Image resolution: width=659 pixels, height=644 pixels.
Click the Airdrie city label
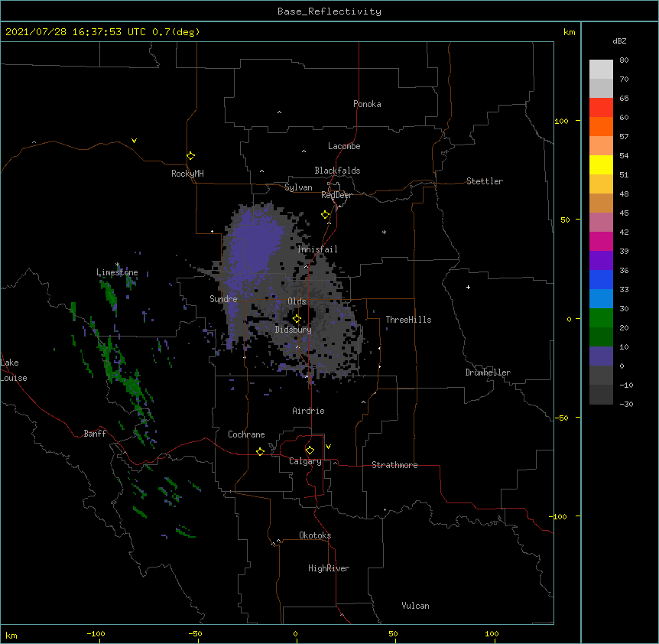tap(308, 411)
